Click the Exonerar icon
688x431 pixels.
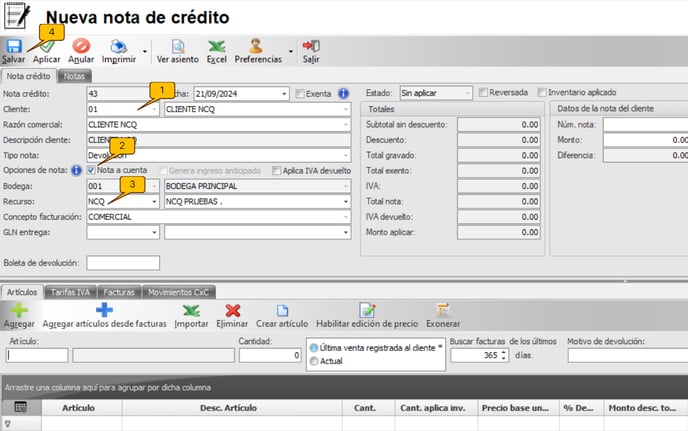point(443,310)
